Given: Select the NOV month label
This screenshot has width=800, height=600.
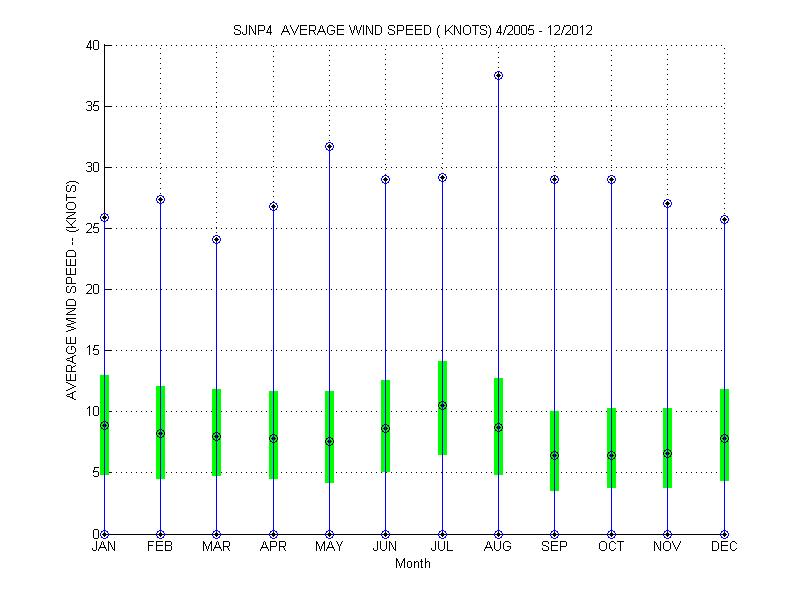Looking at the screenshot, I should click(667, 547).
